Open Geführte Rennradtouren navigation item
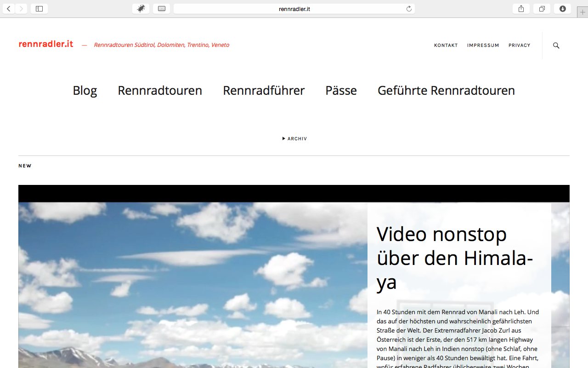 point(446,91)
